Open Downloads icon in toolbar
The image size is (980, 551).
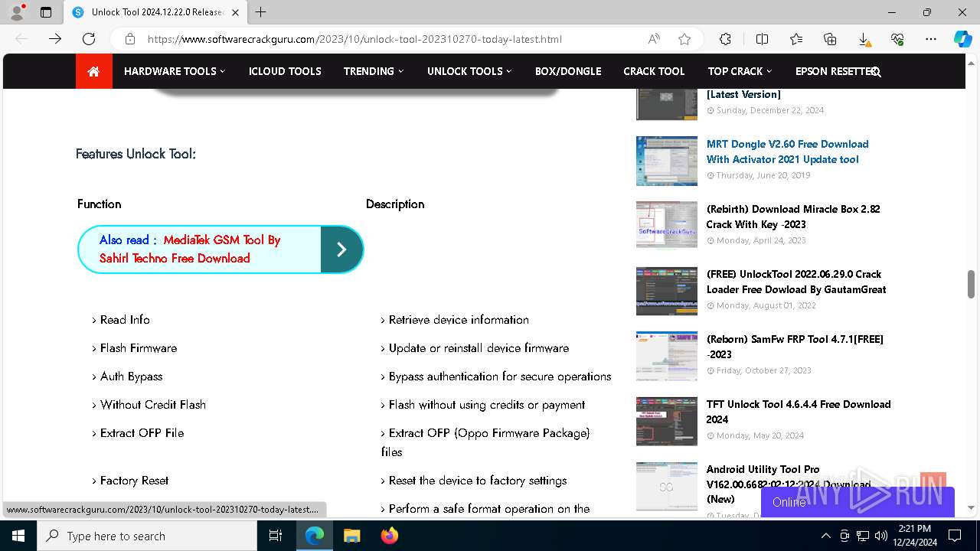tap(864, 39)
